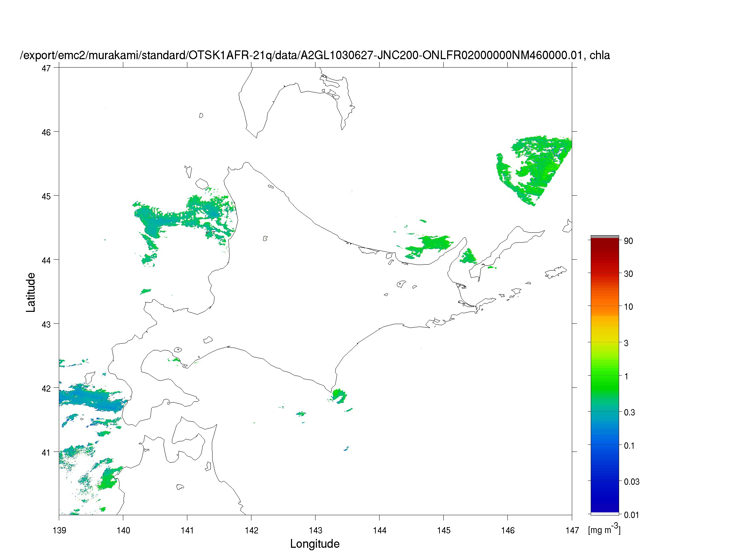Click colorbar label 3

626,343
